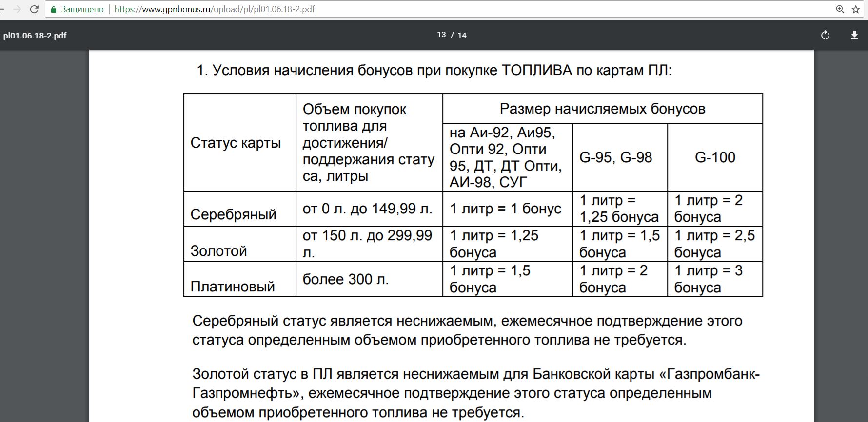The image size is (868, 422).
Task: Click the 'более 300 л.' cell
Action: pos(369,279)
